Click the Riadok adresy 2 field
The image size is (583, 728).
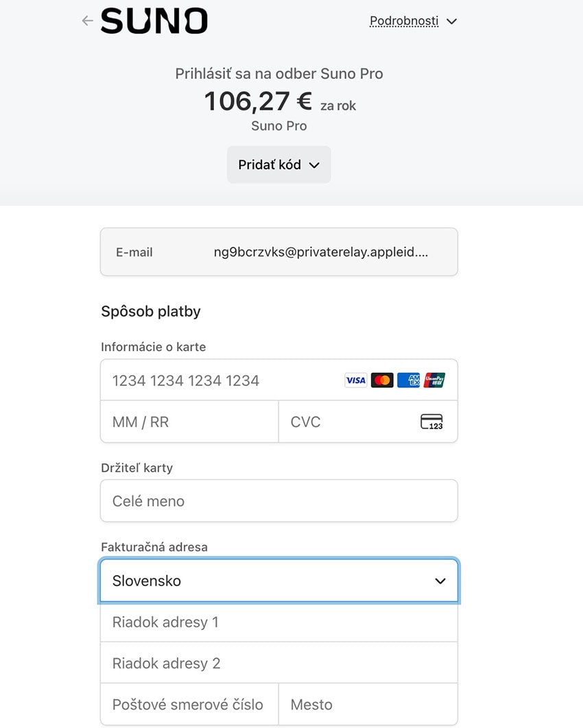pos(278,664)
